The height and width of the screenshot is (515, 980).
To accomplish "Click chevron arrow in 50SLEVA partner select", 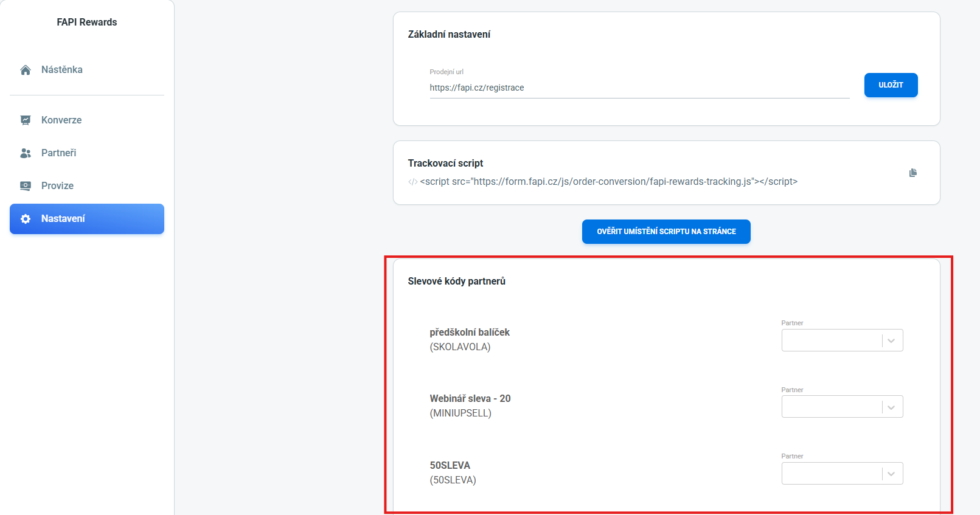I will [x=891, y=474].
